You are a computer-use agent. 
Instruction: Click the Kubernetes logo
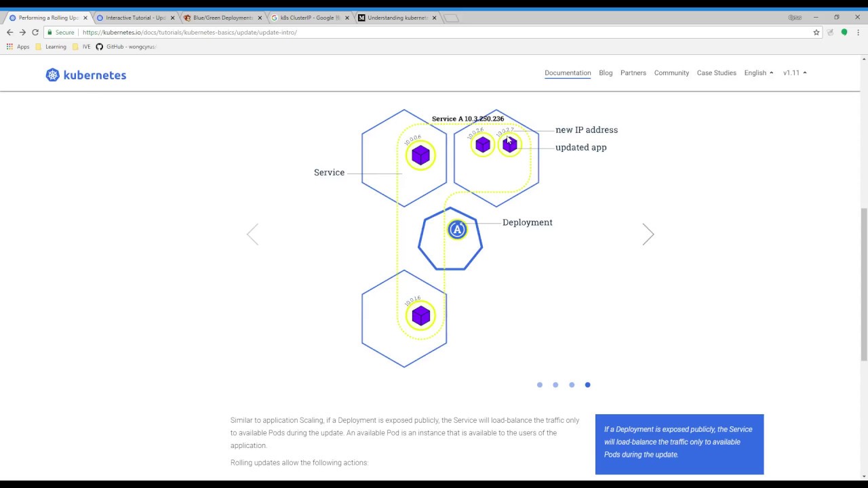click(86, 75)
